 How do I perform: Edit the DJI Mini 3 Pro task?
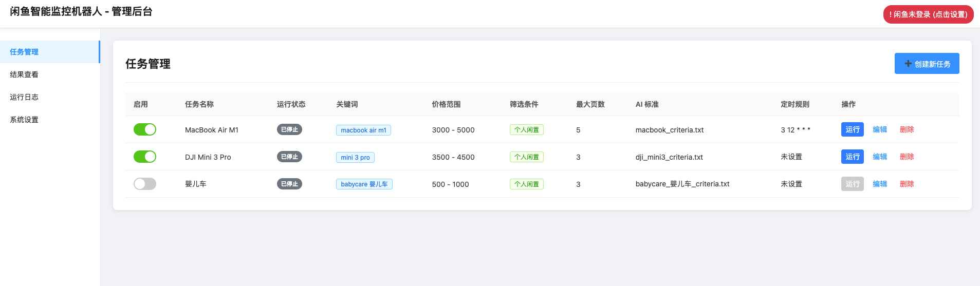(x=879, y=157)
